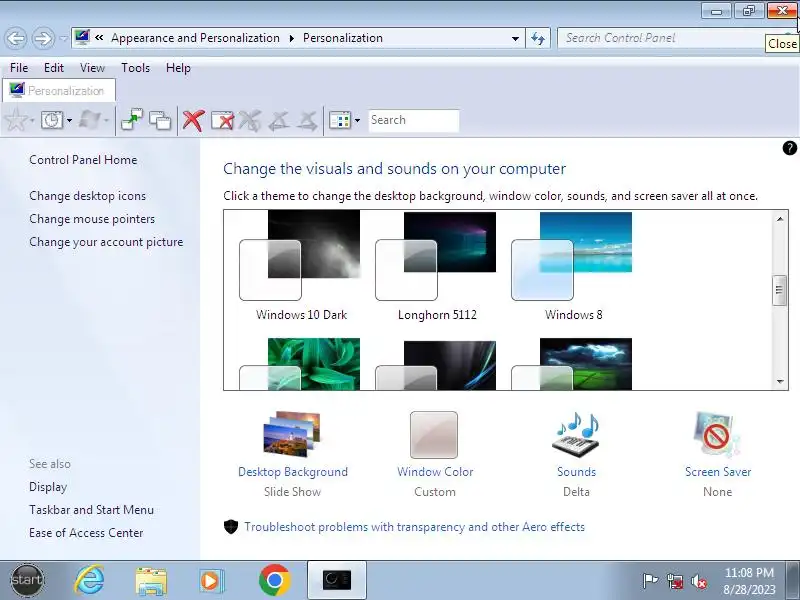This screenshot has width=800, height=600.
Task: Click the Screen Saver monitor icon
Action: (x=717, y=434)
